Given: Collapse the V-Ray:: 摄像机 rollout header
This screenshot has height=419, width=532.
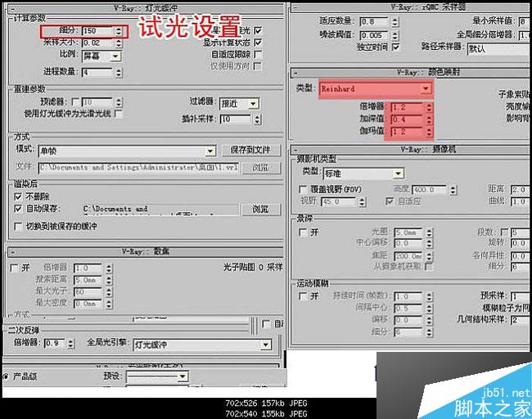Looking at the screenshot, I should coord(411,149).
